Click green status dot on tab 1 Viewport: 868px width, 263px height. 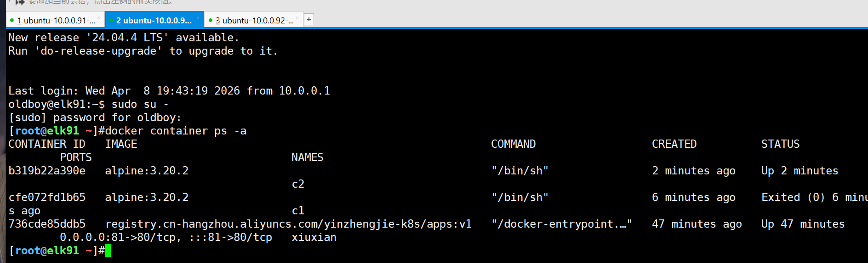pos(12,20)
